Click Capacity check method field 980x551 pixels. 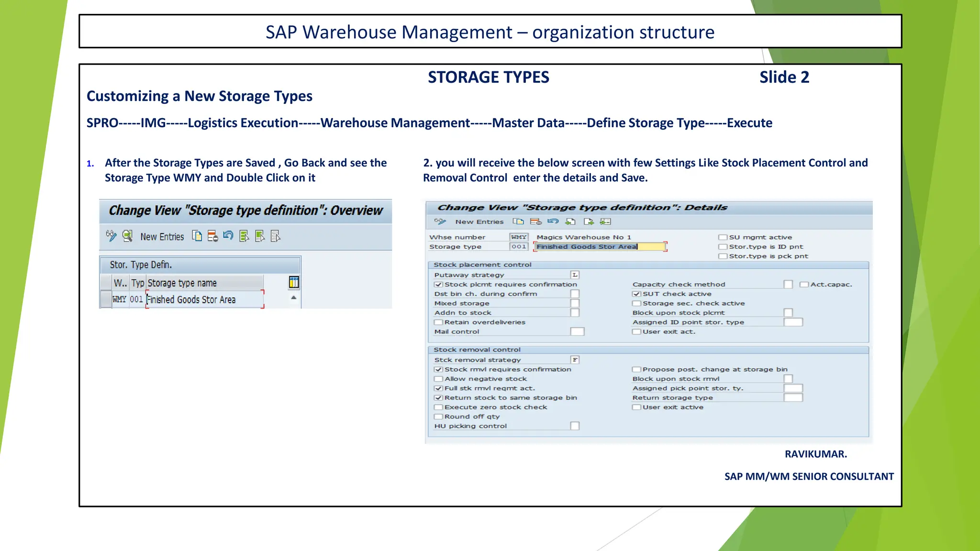788,285
